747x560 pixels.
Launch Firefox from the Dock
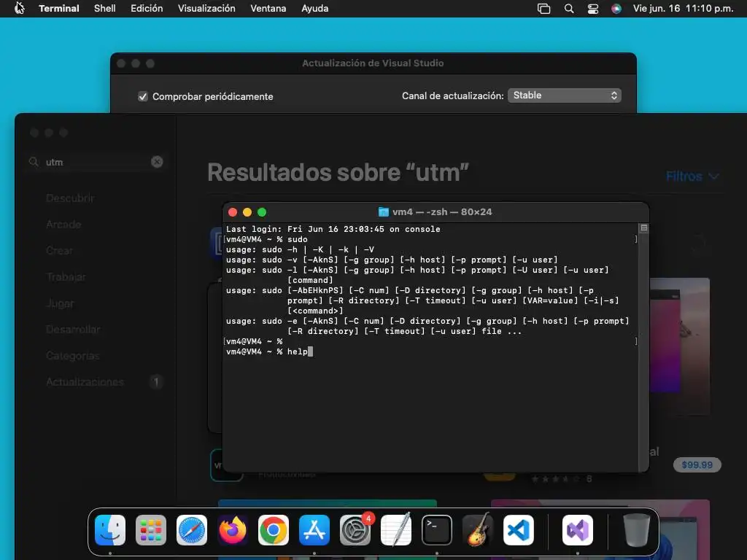click(233, 530)
